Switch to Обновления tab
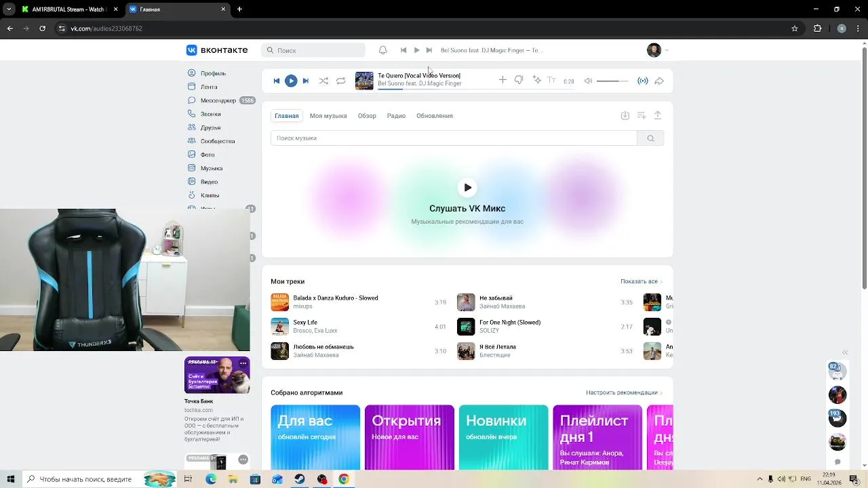This screenshot has width=868, height=488. click(x=435, y=116)
